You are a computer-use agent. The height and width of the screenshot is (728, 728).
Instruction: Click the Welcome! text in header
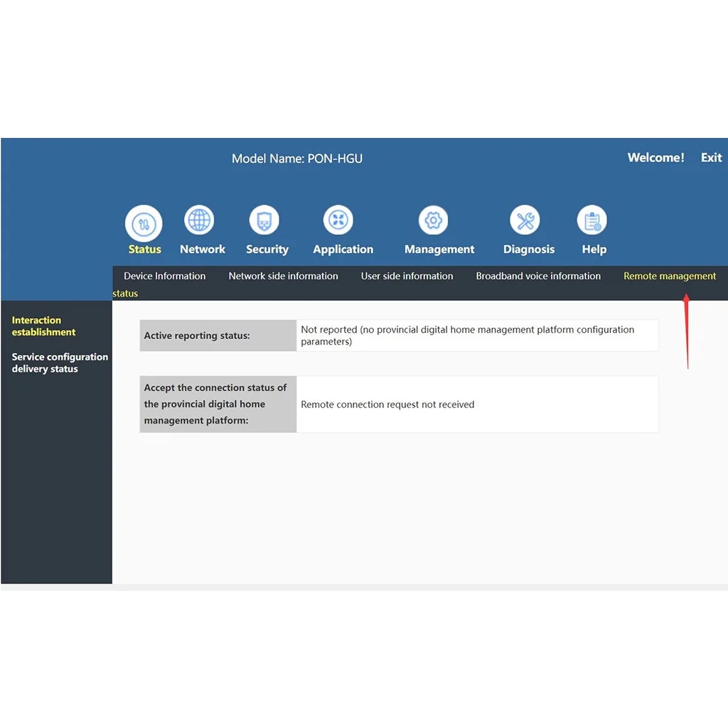[x=655, y=158]
